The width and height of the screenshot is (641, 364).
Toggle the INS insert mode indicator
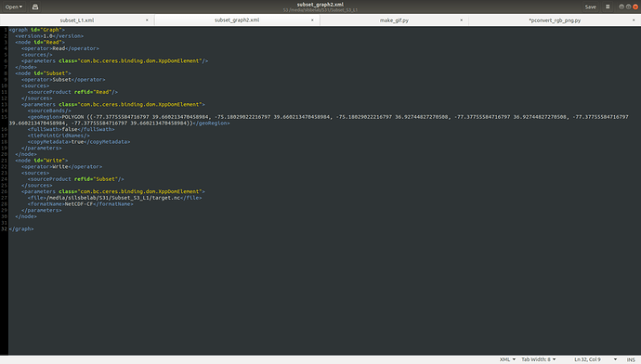click(x=631, y=359)
